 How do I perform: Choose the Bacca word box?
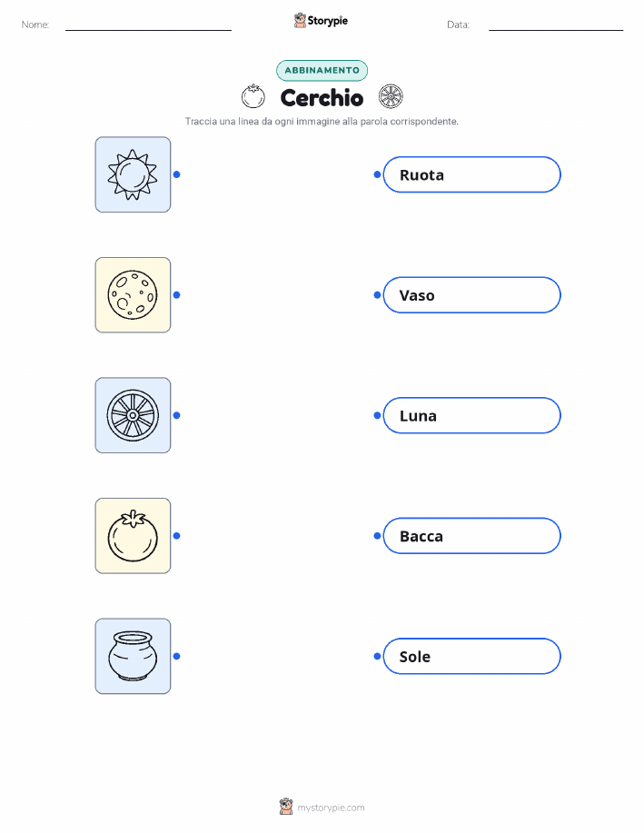pyautogui.click(x=471, y=536)
